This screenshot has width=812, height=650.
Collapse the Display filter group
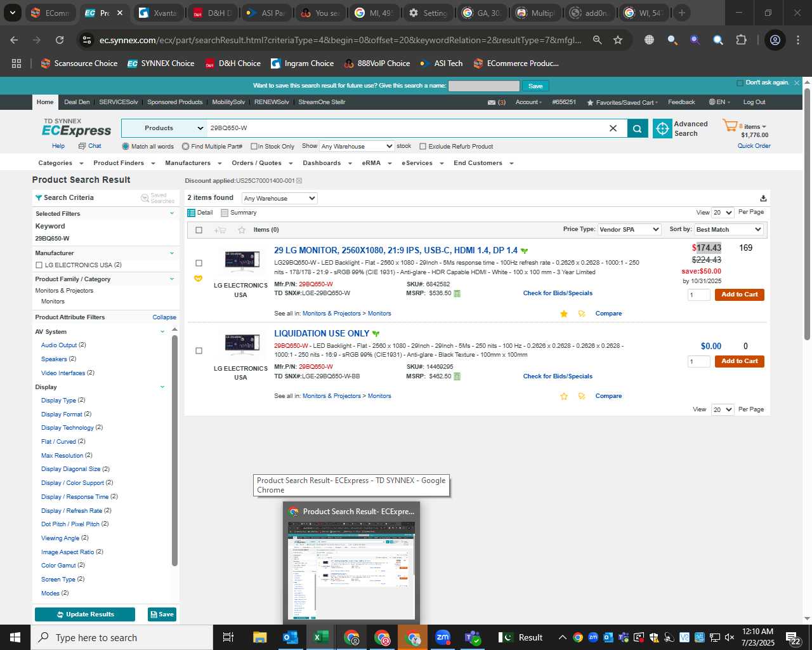[x=162, y=387]
